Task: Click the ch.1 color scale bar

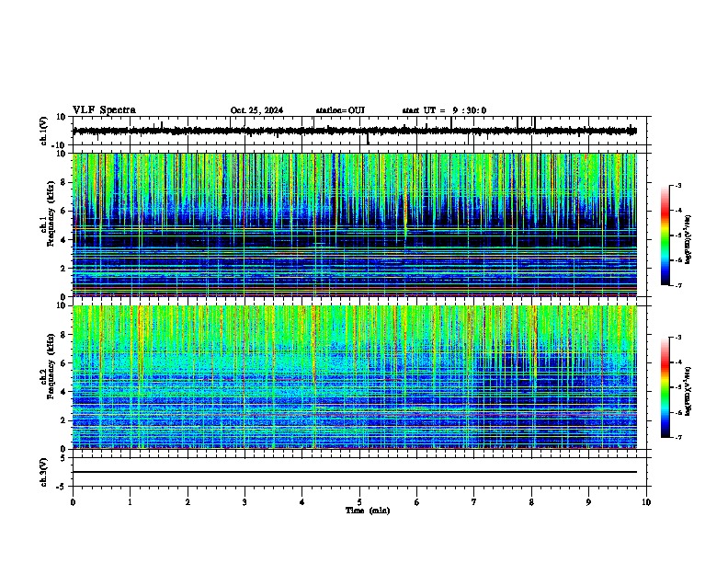Action: click(665, 236)
